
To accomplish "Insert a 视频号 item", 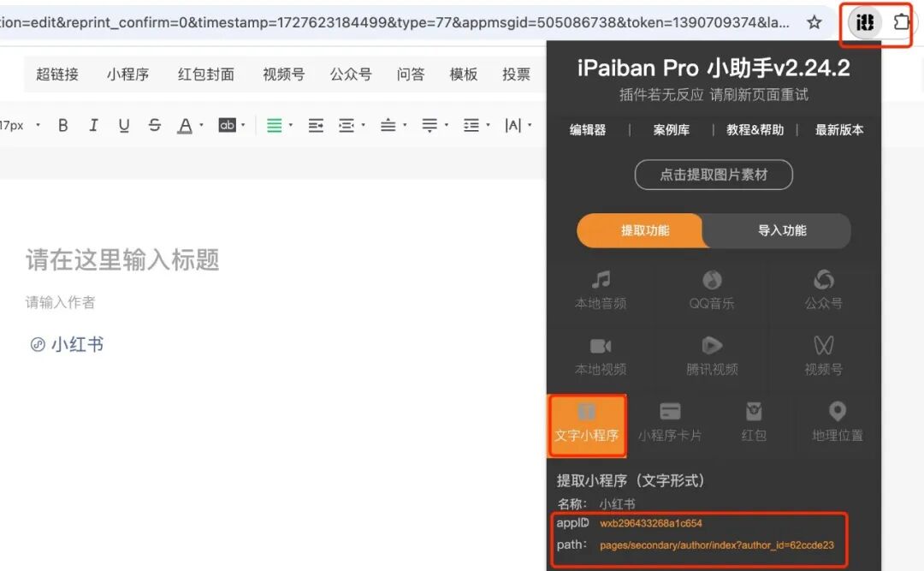I will coord(283,74).
